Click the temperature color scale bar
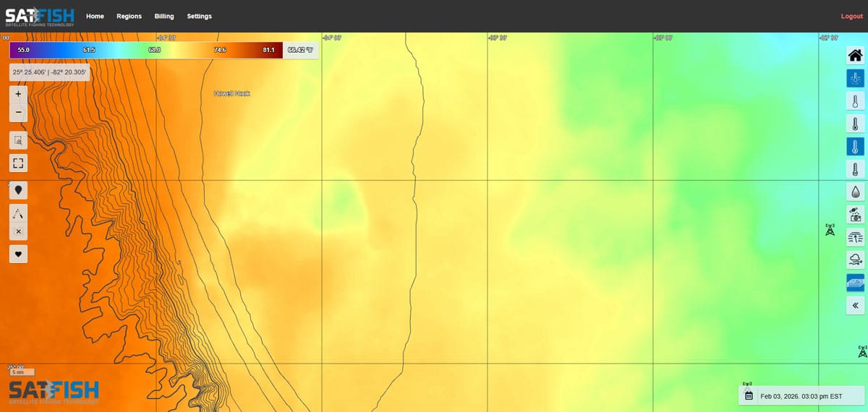 145,50
